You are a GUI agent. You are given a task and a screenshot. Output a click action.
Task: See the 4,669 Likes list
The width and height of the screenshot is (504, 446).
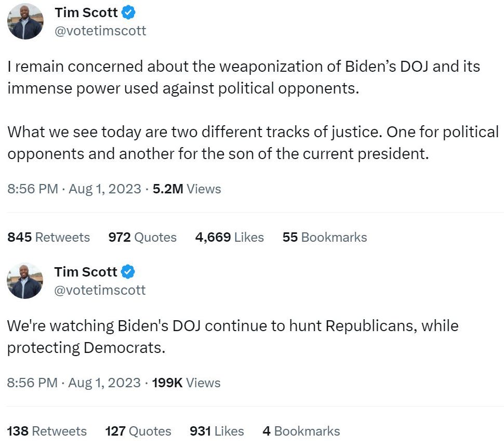click(x=229, y=238)
